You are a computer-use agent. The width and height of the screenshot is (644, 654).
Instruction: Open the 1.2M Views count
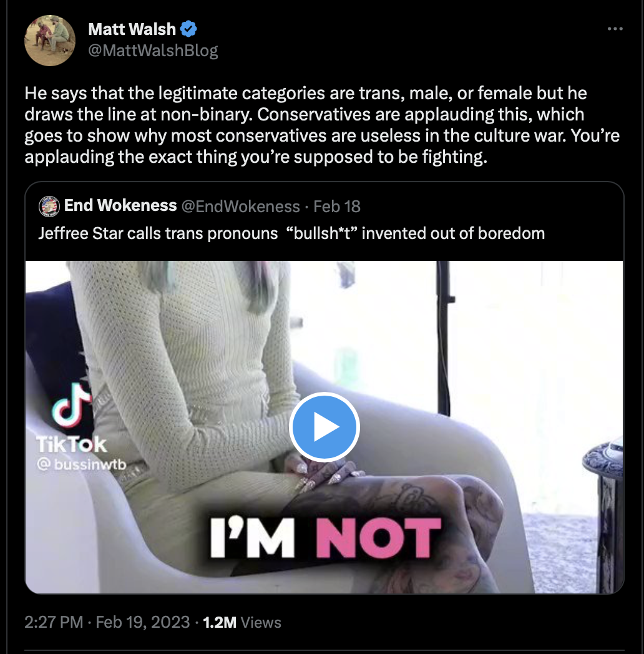click(242, 622)
